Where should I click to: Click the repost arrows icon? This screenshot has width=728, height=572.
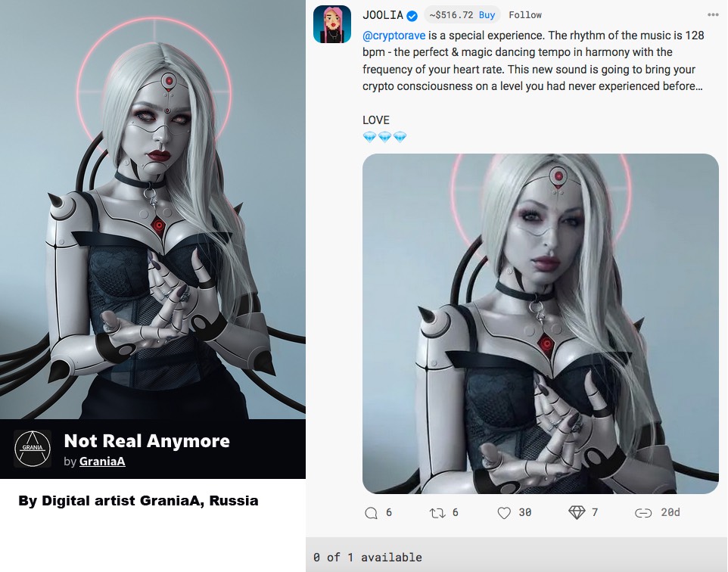(x=437, y=513)
